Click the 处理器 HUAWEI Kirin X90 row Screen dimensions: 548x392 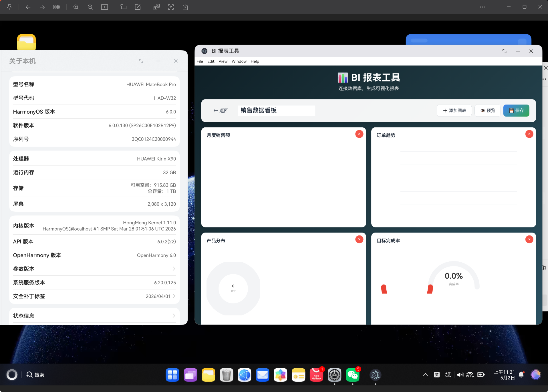(x=94, y=159)
